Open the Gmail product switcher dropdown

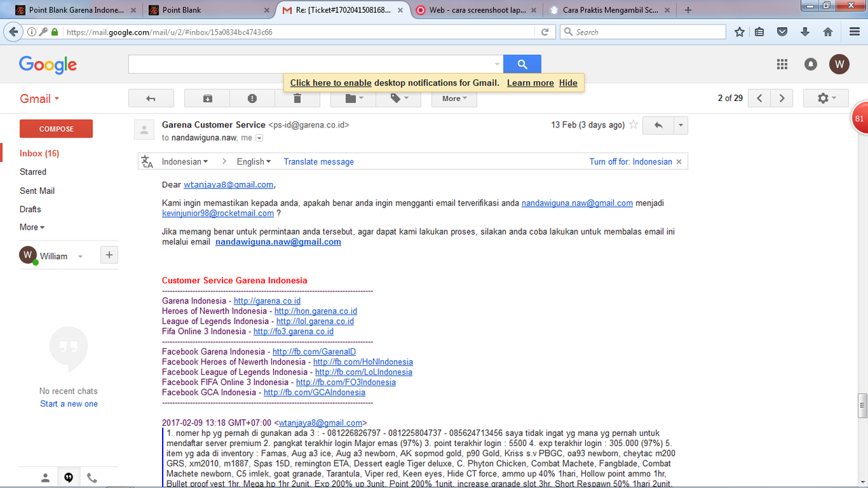(39, 98)
